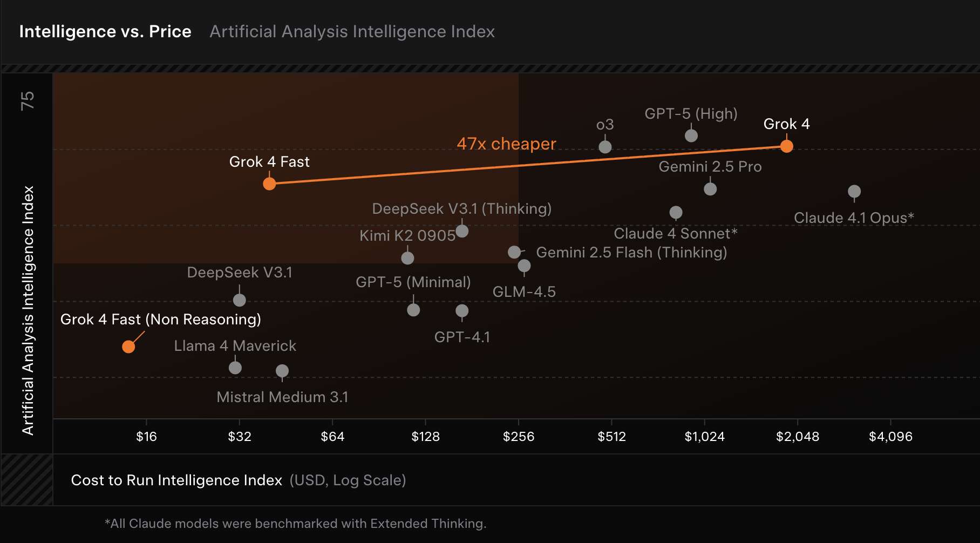Click the GPT-4.1 data point
Viewport: 980px width, 543px height.
click(x=462, y=311)
